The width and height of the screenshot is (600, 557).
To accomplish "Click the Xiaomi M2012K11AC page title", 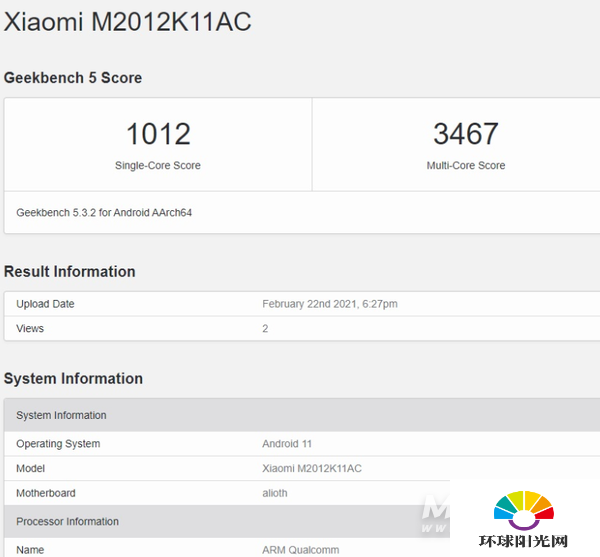I will pos(127,21).
